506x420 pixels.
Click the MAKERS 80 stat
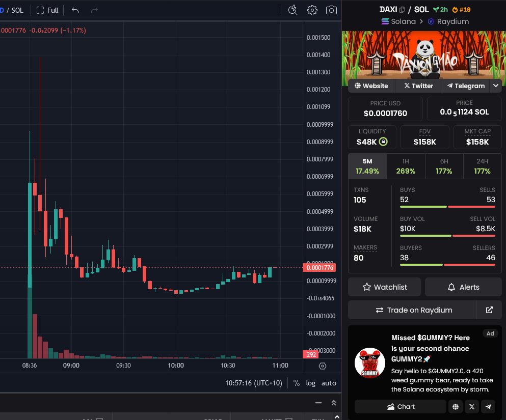click(365, 253)
